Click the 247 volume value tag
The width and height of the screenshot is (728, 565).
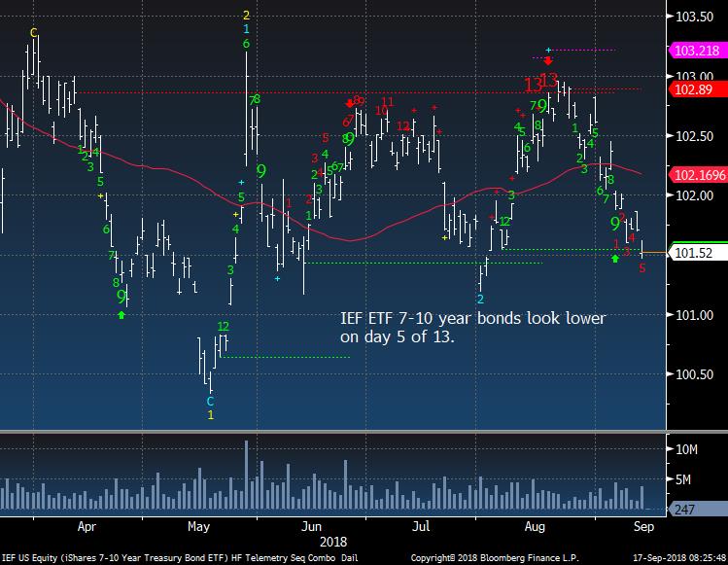click(697, 510)
